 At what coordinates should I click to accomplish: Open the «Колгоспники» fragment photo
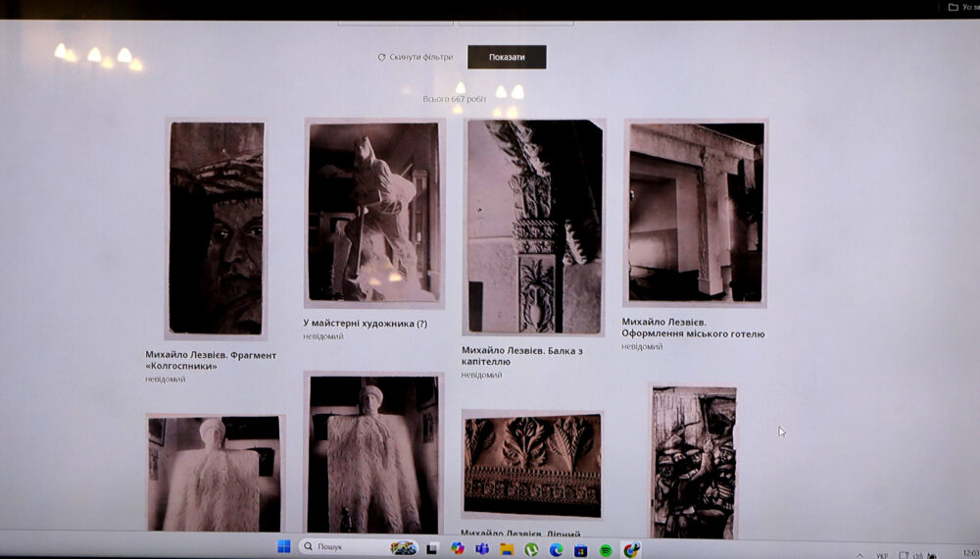(216, 229)
